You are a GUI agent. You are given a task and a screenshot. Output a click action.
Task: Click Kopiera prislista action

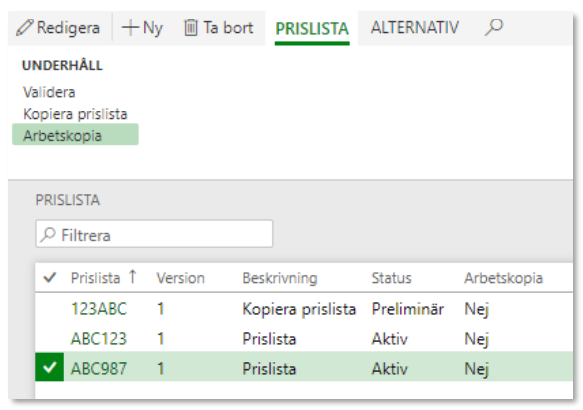pos(75,114)
